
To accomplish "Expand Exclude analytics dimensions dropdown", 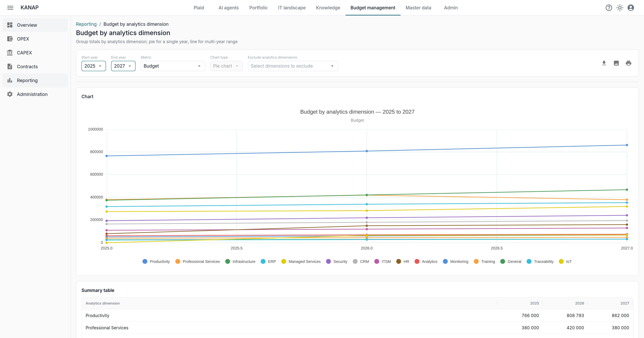I will coord(293,66).
